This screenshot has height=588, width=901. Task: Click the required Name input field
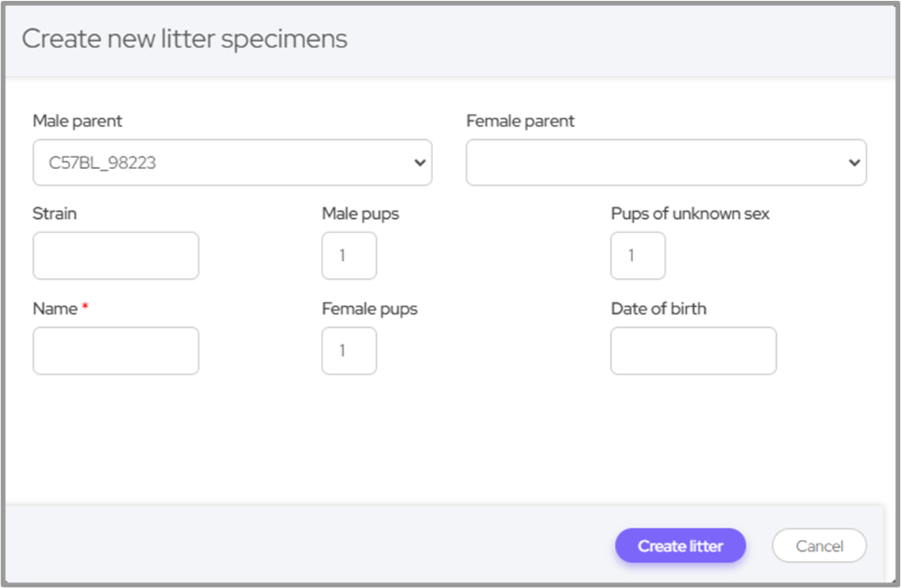click(115, 351)
